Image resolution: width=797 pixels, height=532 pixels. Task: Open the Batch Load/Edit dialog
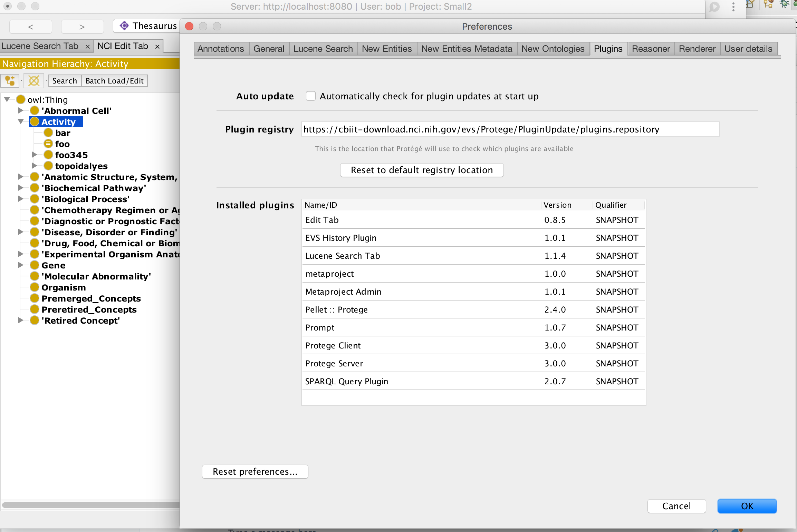coord(114,81)
